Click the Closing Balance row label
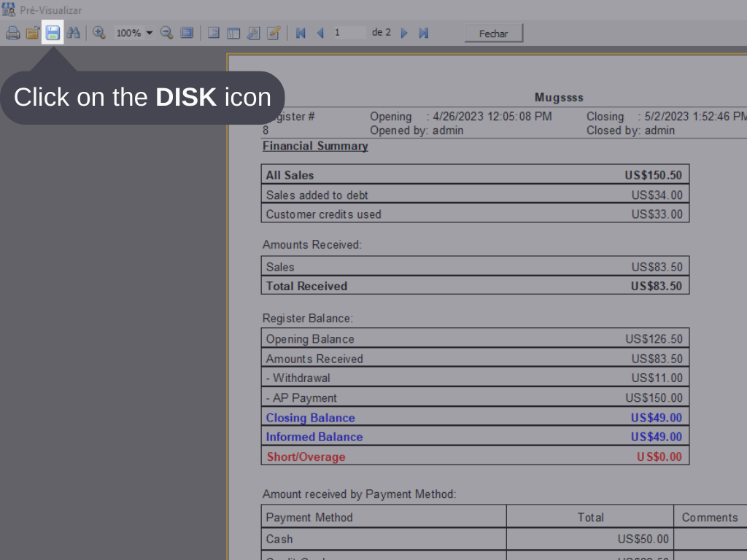The image size is (747, 560). click(x=310, y=418)
